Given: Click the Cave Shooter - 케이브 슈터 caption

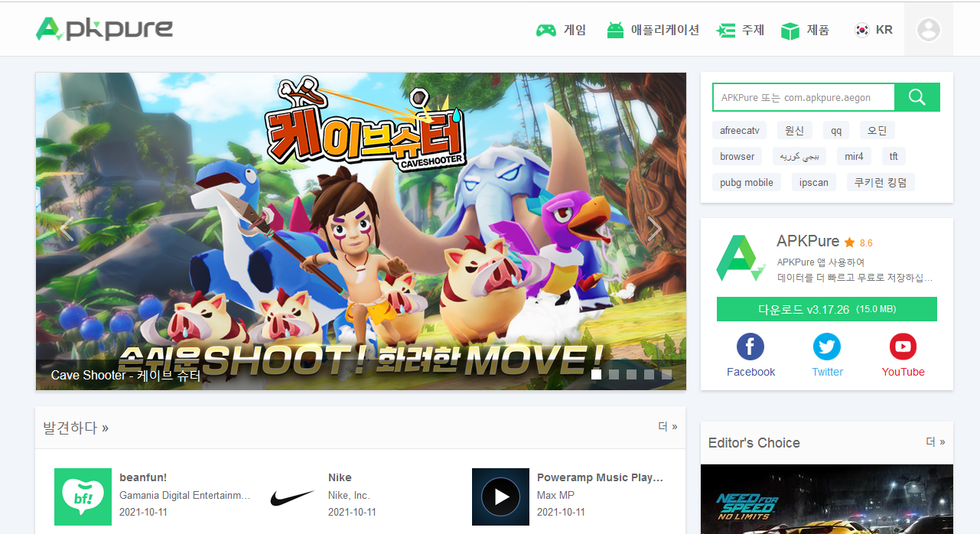Looking at the screenshot, I should pos(125,376).
